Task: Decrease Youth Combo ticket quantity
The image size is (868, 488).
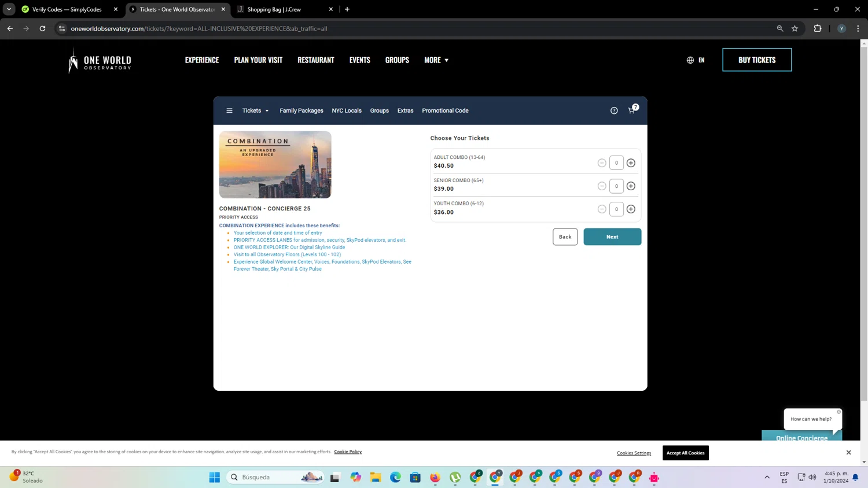Action: 602,209
